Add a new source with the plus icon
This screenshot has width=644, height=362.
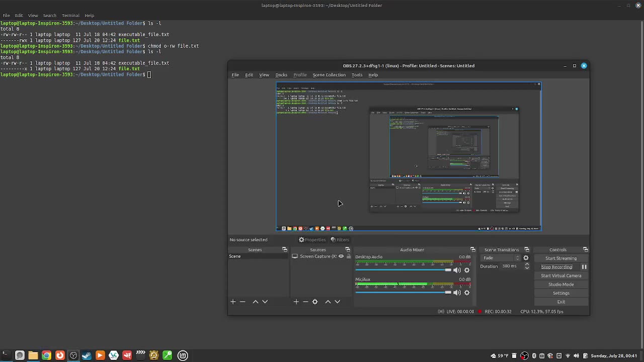click(x=296, y=302)
